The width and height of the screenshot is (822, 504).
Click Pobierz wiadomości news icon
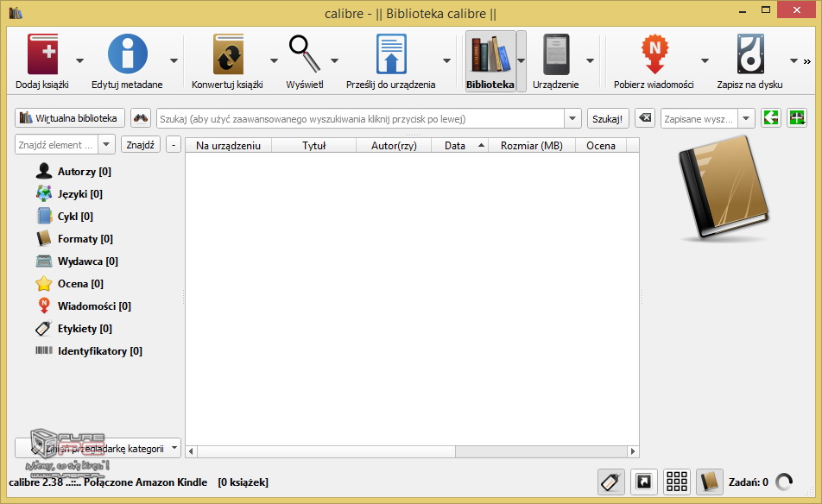pyautogui.click(x=654, y=54)
